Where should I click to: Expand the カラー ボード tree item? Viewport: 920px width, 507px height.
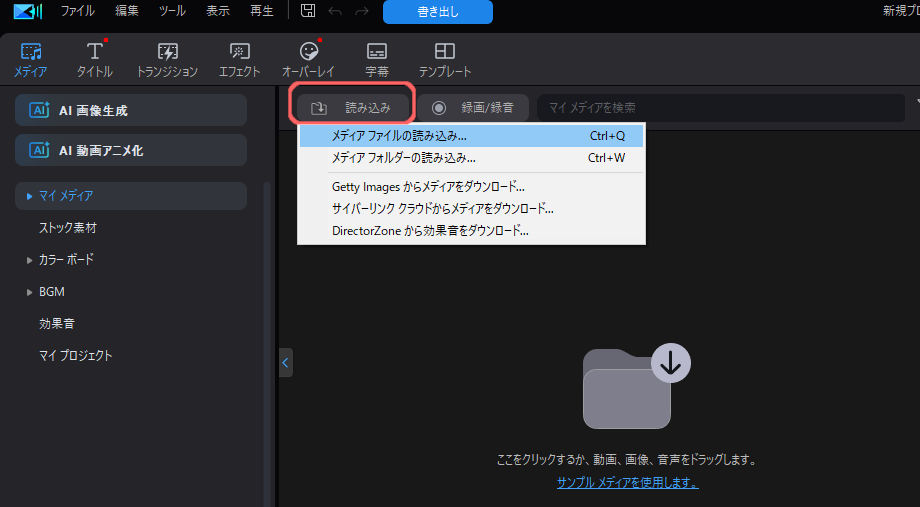29,260
